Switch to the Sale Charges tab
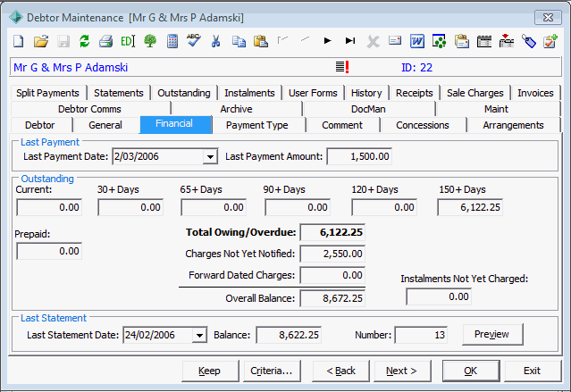 click(x=474, y=93)
